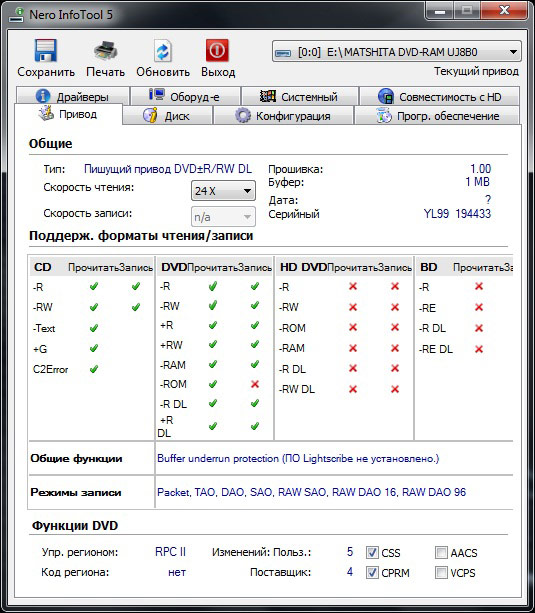Click the drive icon in the drive selector

coord(283,52)
